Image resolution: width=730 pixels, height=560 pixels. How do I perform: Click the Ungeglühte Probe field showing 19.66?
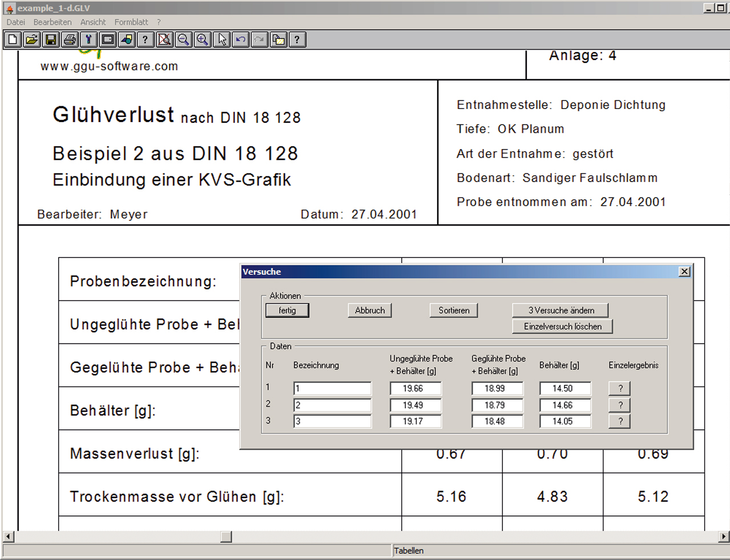click(x=416, y=389)
